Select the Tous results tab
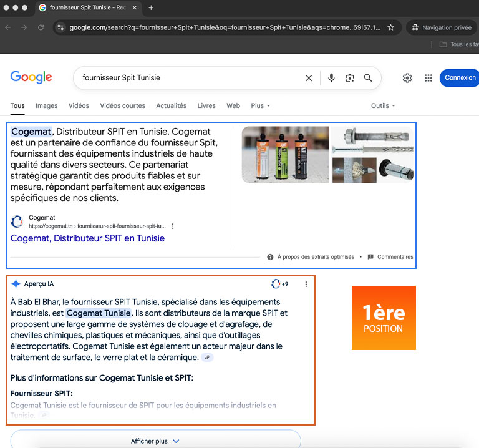The width and height of the screenshot is (479, 448). [x=17, y=105]
